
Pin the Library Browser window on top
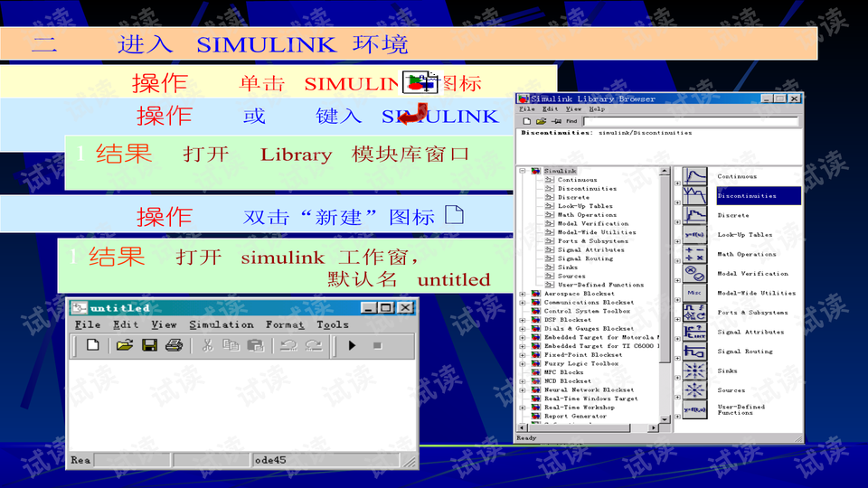click(556, 121)
